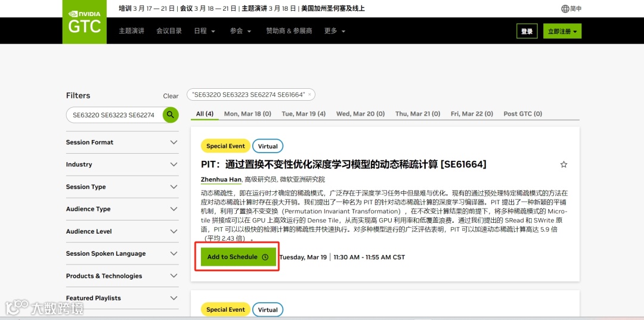The width and height of the screenshot is (644, 320).
Task: Expand the Session Format filter
Action: click(122, 142)
